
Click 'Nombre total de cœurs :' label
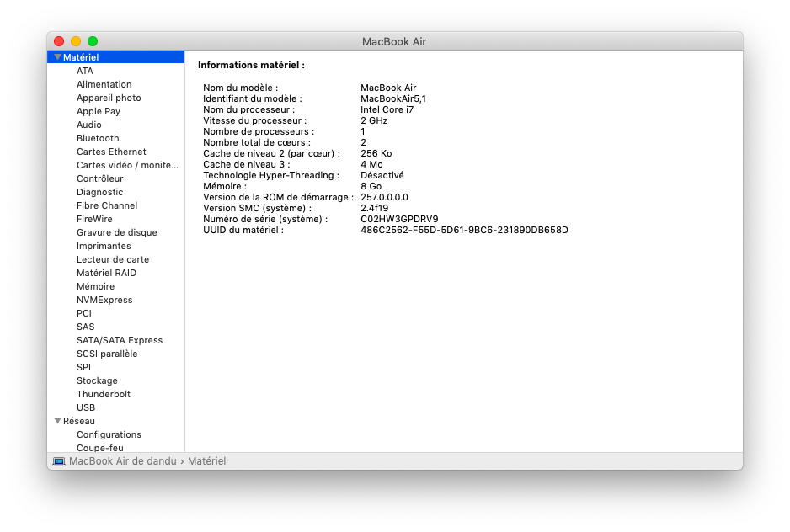[x=256, y=142]
